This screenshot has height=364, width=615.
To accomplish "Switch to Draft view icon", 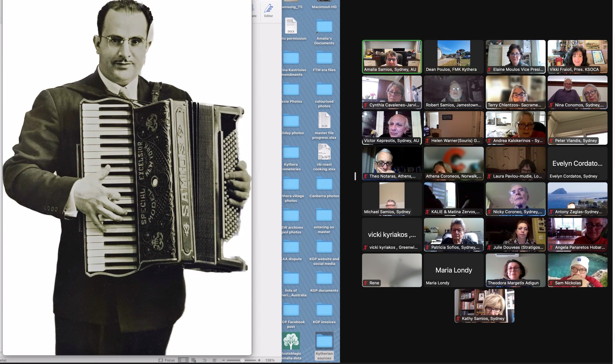I will tap(214, 360).
